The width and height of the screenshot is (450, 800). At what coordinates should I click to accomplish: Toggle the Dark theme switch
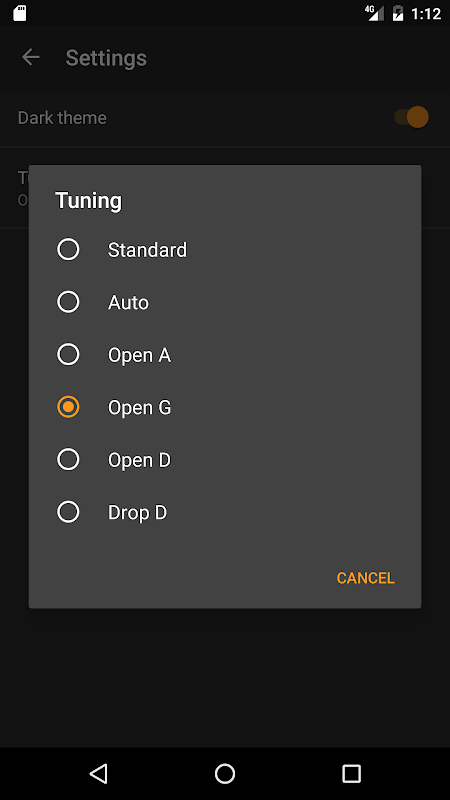411,117
